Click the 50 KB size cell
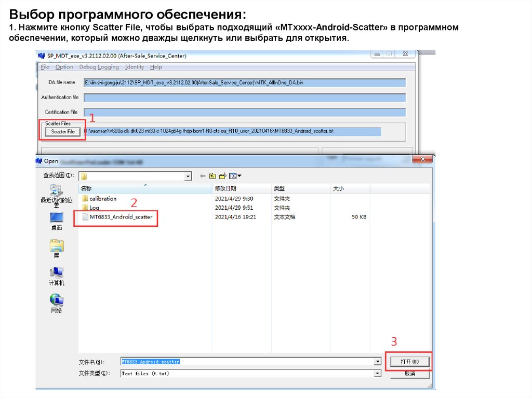 pyautogui.click(x=358, y=217)
